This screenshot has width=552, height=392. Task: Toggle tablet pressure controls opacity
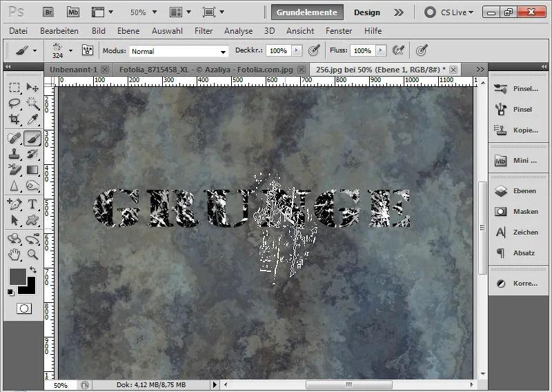point(314,50)
